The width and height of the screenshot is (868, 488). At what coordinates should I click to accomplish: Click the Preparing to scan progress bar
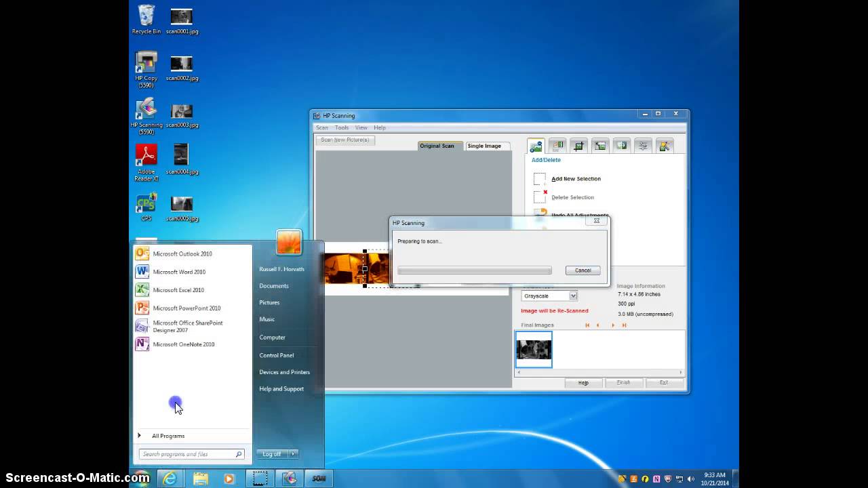475,270
